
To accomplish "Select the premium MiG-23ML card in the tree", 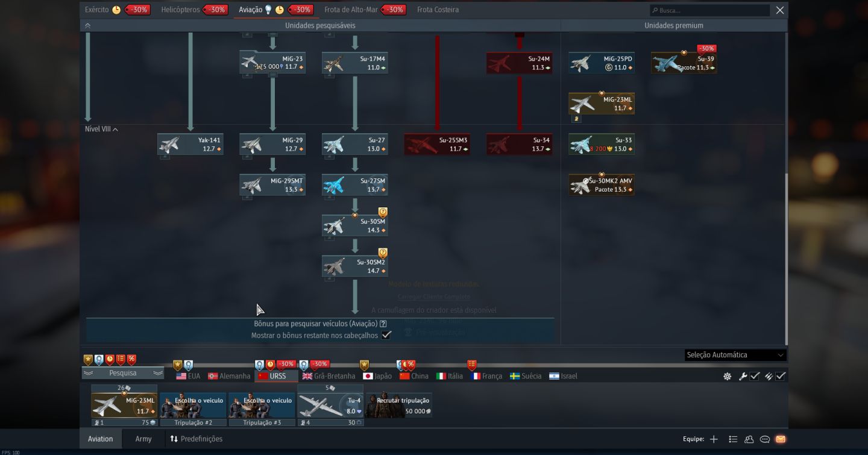I will (601, 104).
